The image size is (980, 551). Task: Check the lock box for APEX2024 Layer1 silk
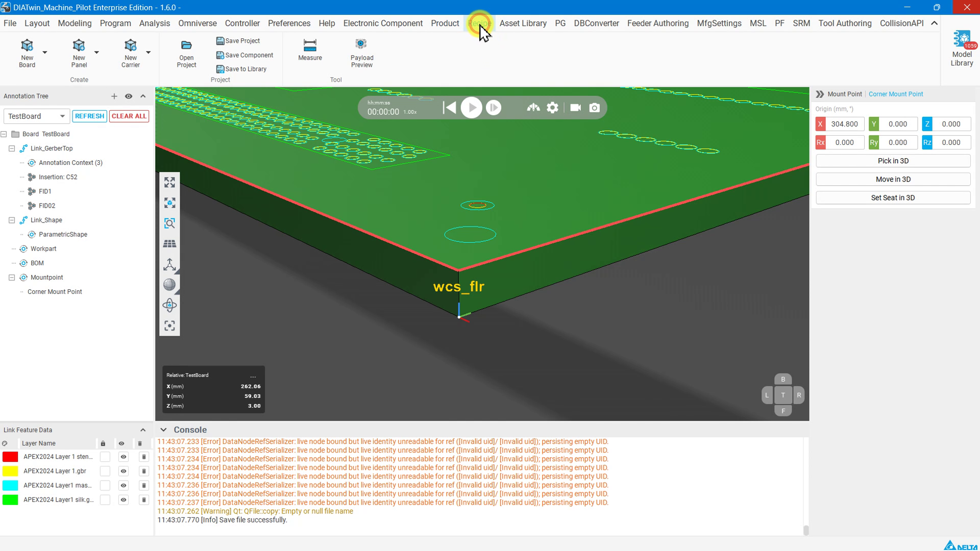pos(105,500)
